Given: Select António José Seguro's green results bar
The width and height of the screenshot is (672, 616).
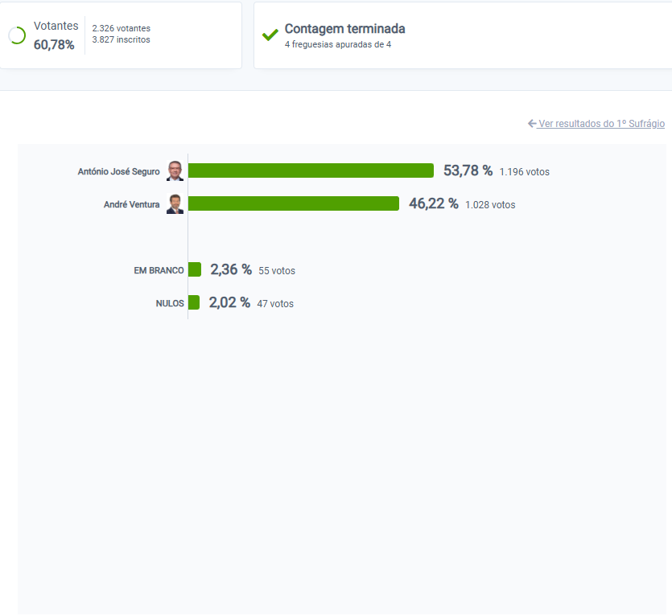Looking at the screenshot, I should point(311,170).
